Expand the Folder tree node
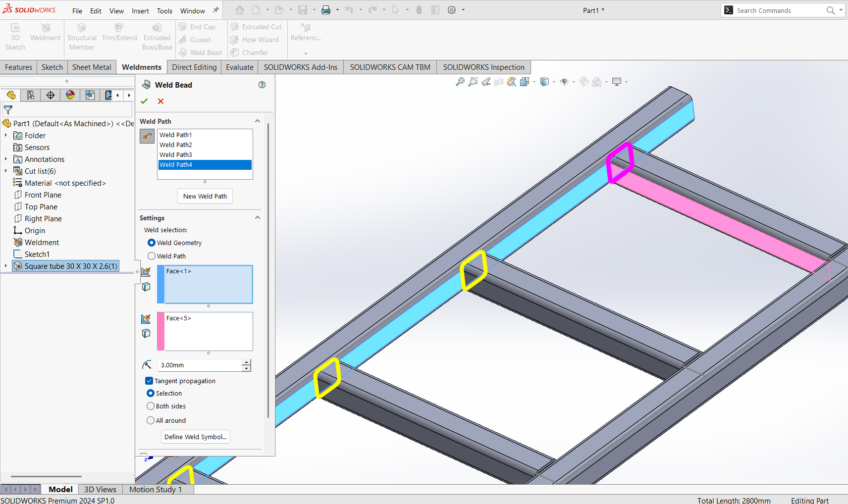848x504 pixels. [x=6, y=136]
